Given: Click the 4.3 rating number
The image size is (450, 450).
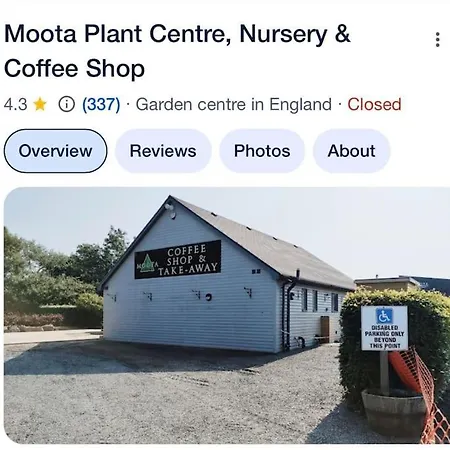Looking at the screenshot, I should point(16,104).
